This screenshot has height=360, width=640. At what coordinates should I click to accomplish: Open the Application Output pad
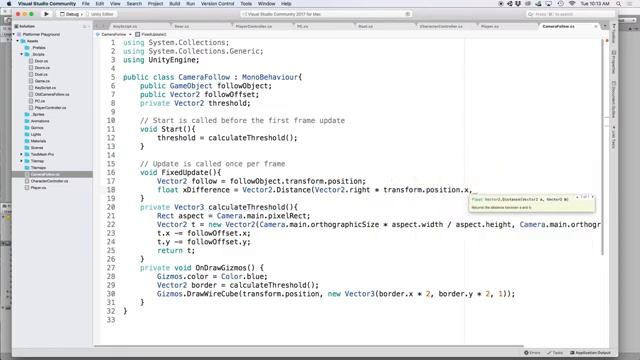(590, 353)
